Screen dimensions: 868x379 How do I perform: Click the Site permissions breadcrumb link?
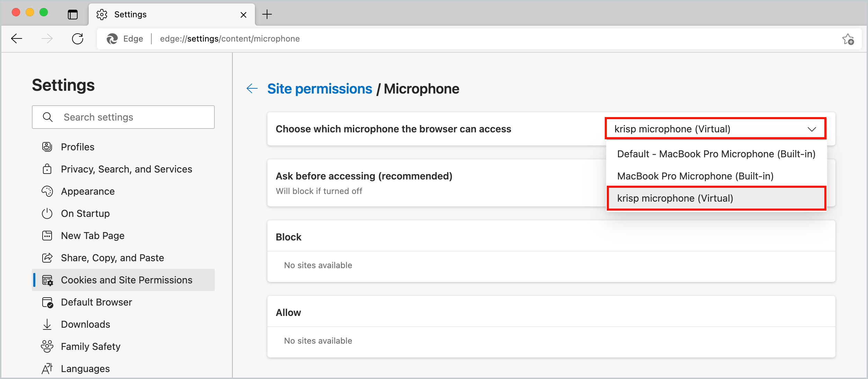pyautogui.click(x=320, y=89)
